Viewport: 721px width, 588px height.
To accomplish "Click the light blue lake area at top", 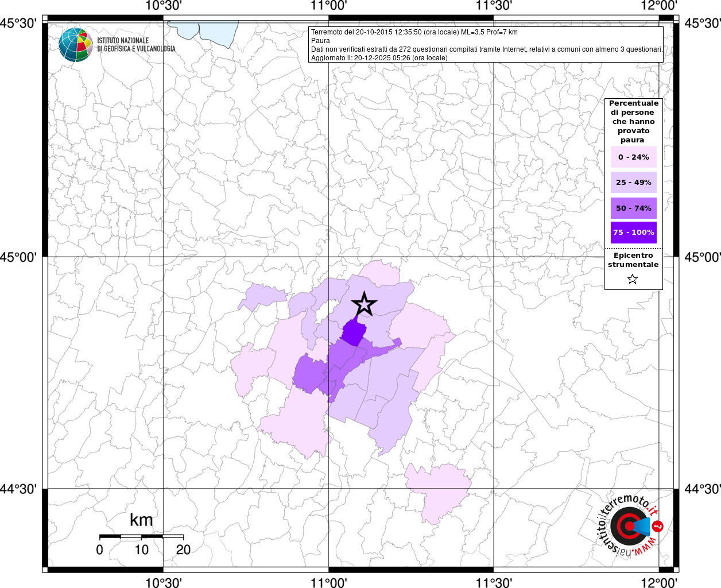I will coord(204,31).
